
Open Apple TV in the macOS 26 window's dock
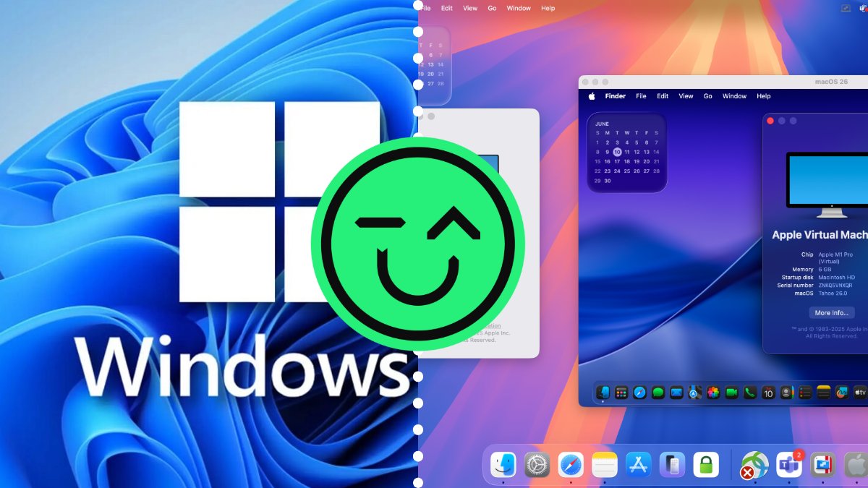[x=859, y=393]
